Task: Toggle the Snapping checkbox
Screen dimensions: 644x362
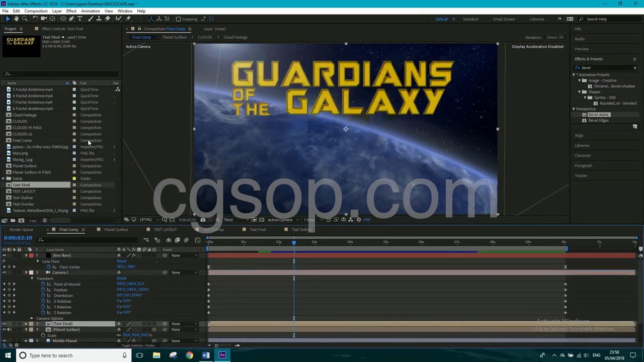Action: 178,19
